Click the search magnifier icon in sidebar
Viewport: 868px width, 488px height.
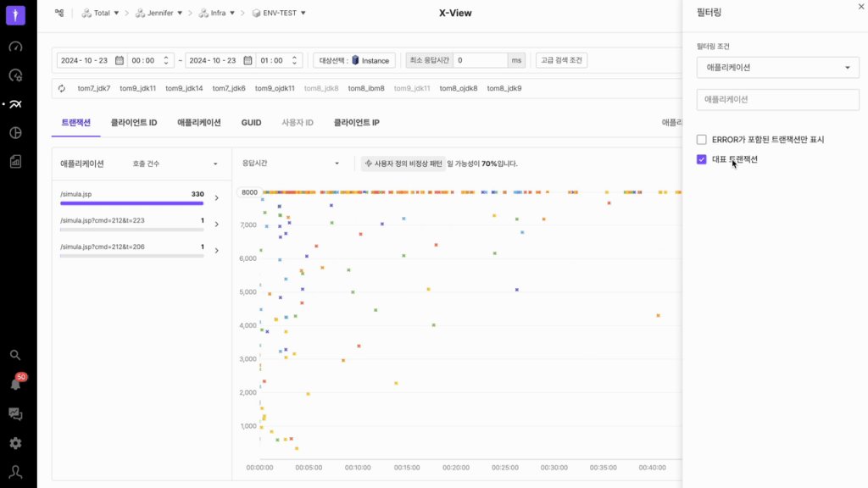pos(15,355)
